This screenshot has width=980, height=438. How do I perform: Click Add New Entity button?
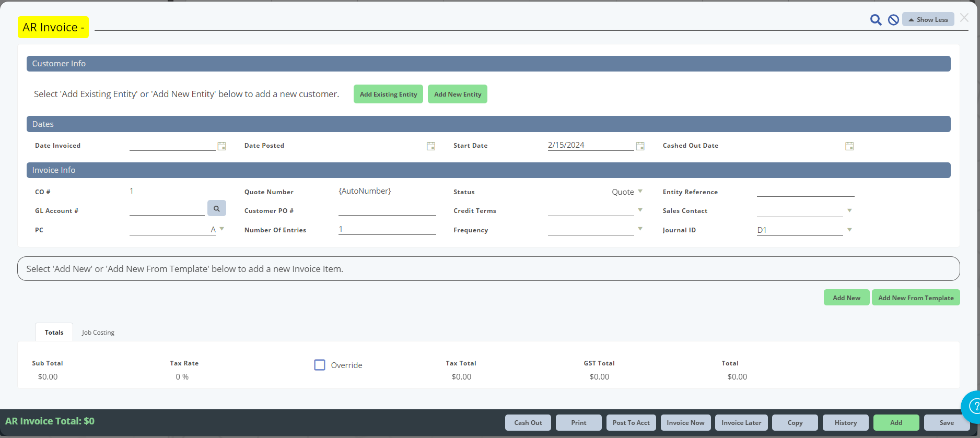[458, 94]
